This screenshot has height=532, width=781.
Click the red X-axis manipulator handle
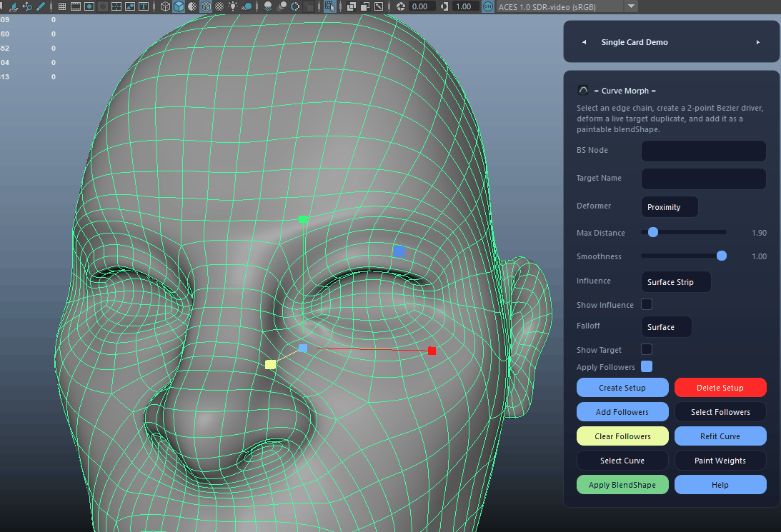432,351
